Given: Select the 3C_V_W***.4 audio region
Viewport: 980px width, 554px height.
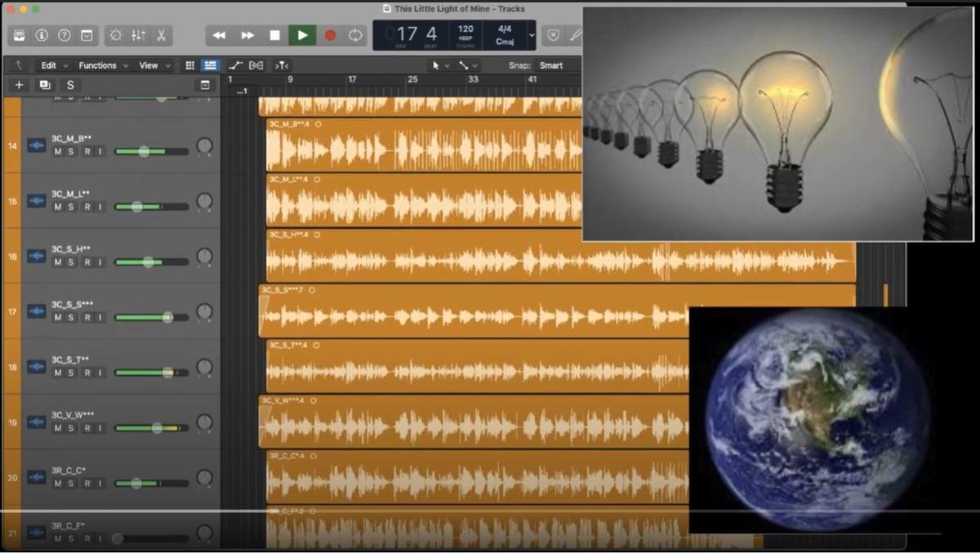Looking at the screenshot, I should [474, 422].
